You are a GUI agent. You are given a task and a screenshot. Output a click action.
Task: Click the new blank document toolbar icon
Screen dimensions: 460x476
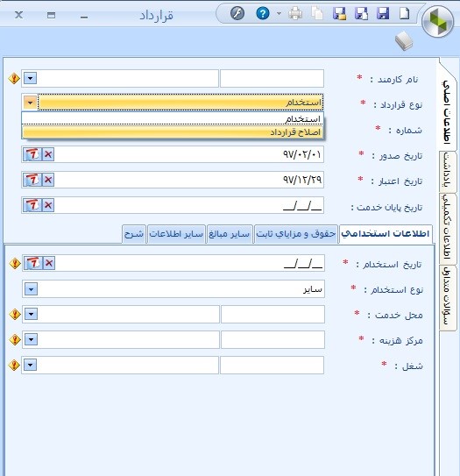[404, 14]
